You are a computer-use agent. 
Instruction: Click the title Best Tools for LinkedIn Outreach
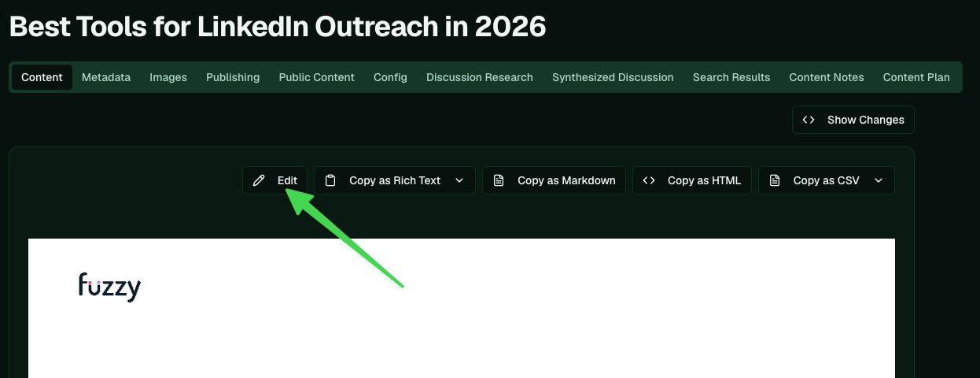[x=278, y=26]
